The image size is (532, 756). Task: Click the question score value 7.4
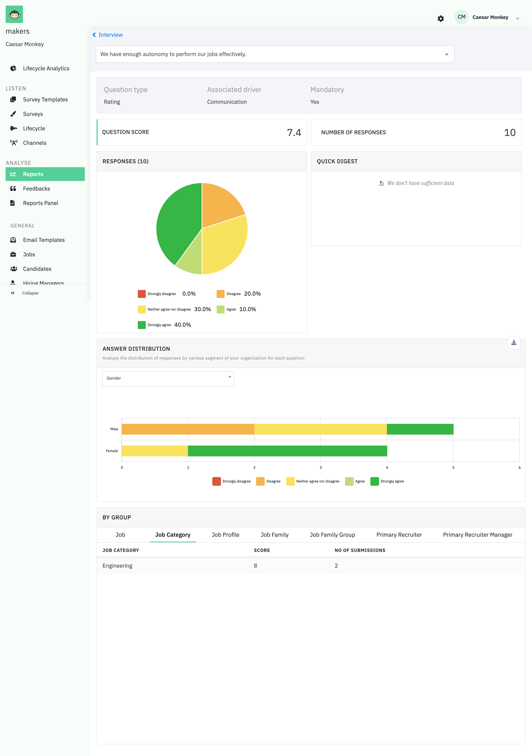pyautogui.click(x=294, y=132)
